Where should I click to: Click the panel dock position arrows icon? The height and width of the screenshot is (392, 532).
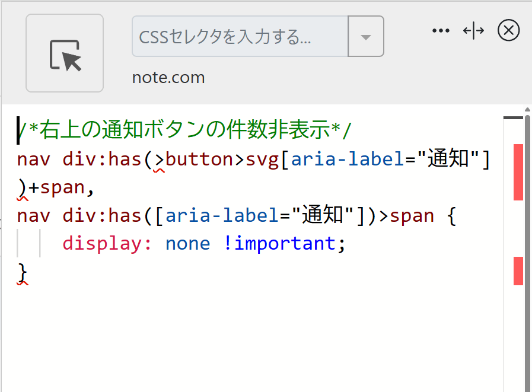click(474, 31)
